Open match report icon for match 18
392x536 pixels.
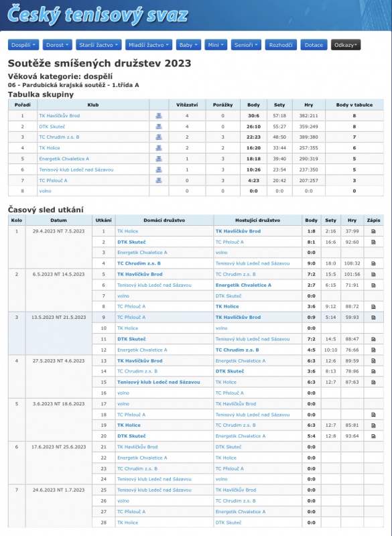click(x=373, y=415)
